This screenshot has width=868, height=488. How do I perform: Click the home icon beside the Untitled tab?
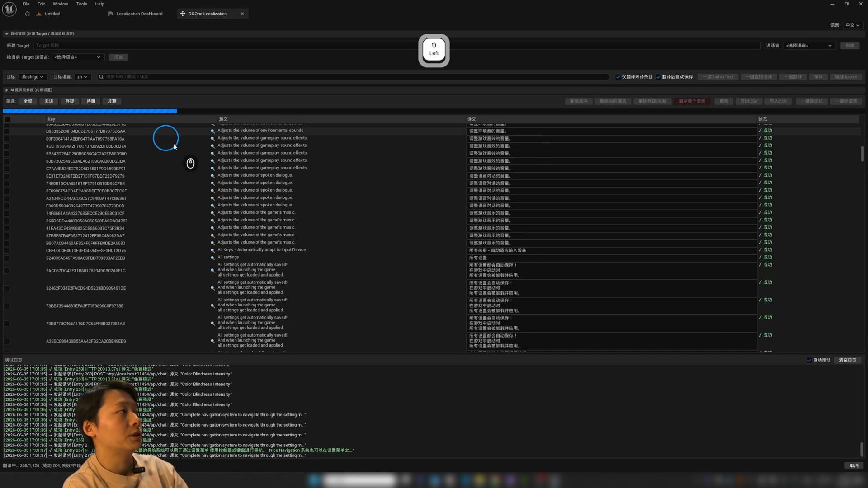coord(28,14)
